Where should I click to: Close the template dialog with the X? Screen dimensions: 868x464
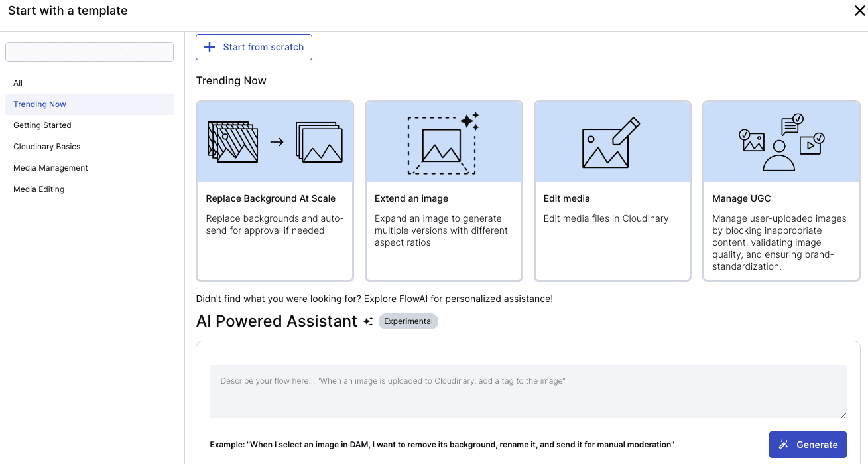click(x=859, y=11)
